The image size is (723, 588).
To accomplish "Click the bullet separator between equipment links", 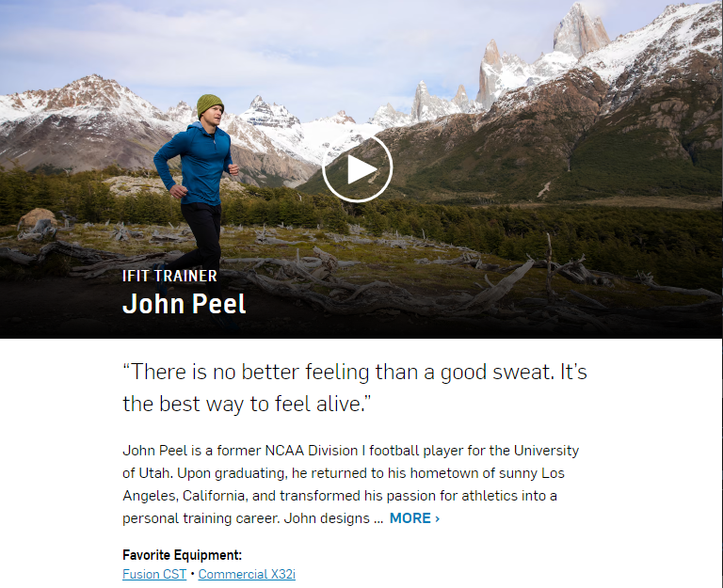I will click(192, 574).
